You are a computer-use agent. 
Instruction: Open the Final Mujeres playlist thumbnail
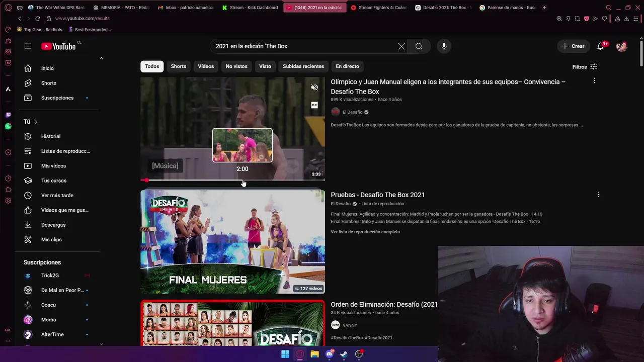[232, 241]
